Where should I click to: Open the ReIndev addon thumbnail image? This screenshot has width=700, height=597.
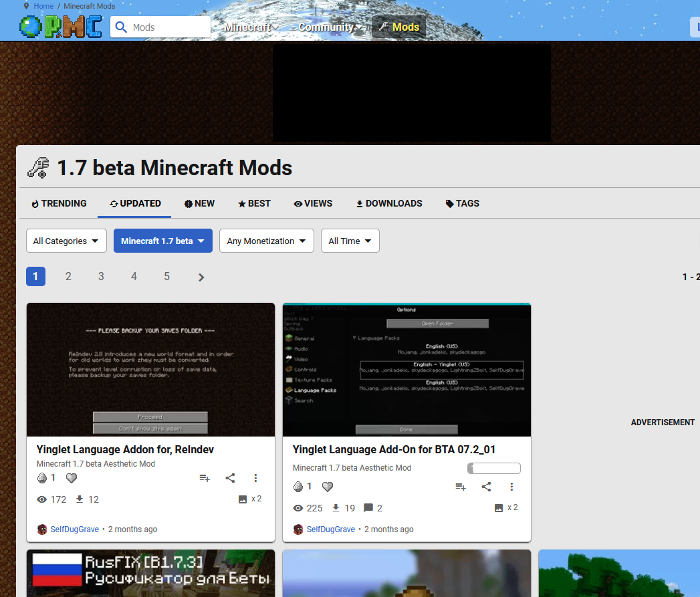[x=150, y=370]
